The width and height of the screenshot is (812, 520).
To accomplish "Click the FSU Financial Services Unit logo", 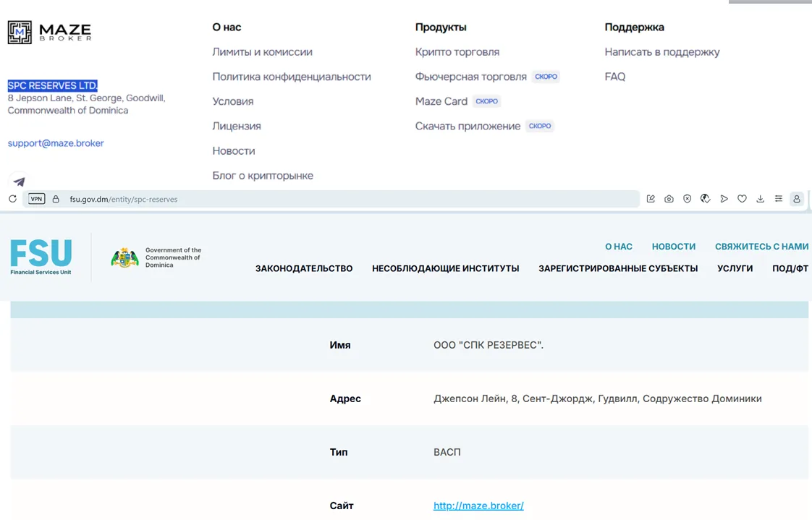I will [x=41, y=257].
